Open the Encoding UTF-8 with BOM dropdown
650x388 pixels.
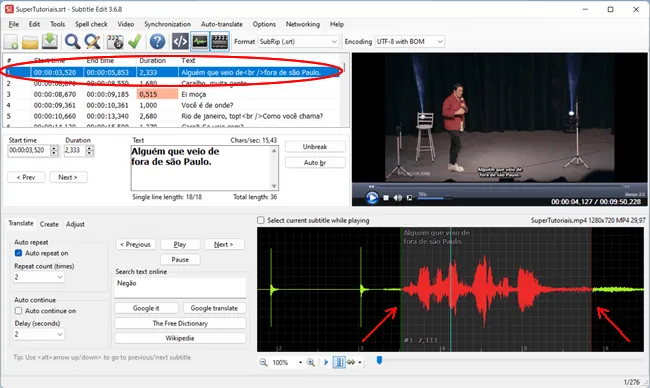click(410, 41)
